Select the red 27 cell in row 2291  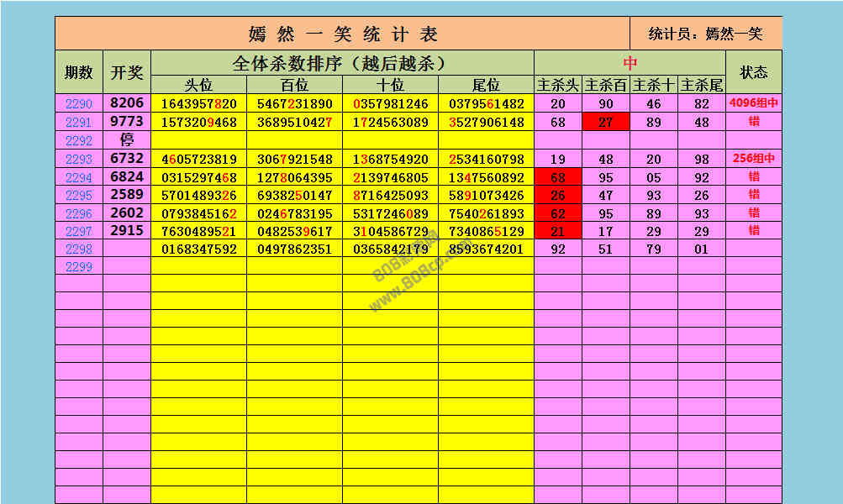click(x=605, y=123)
